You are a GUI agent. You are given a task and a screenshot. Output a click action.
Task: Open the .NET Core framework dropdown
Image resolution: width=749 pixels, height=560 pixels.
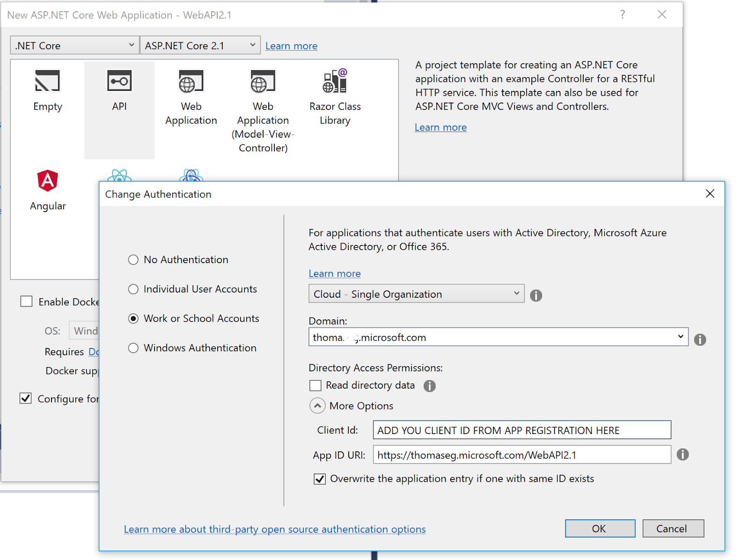coord(75,45)
